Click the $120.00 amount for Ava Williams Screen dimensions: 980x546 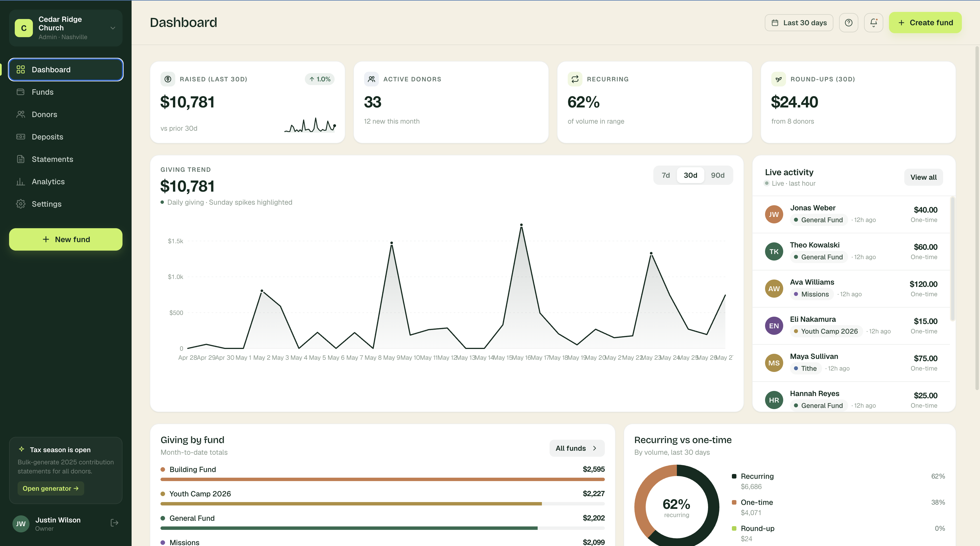click(x=923, y=284)
